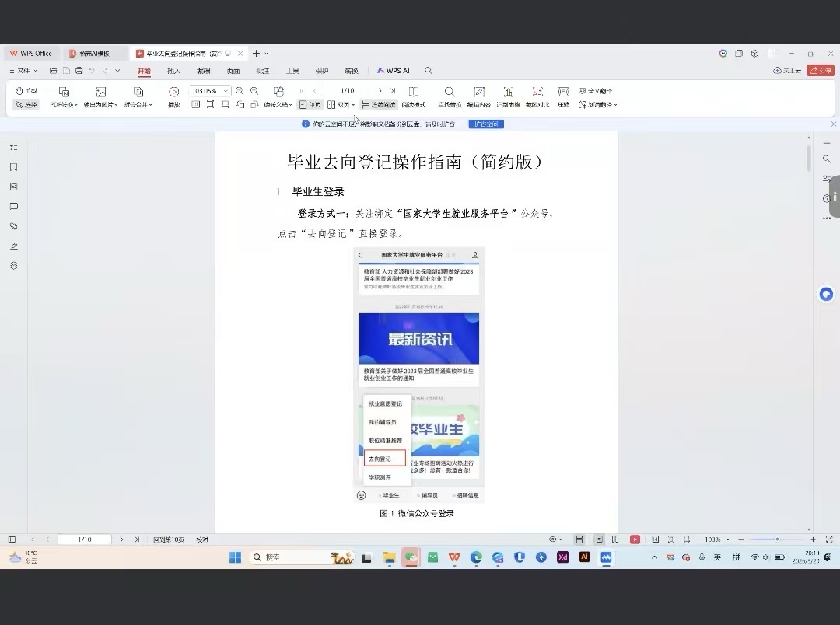Open the zoom percentage 103.05% dropdown
This screenshot has height=625, width=840.
(226, 91)
